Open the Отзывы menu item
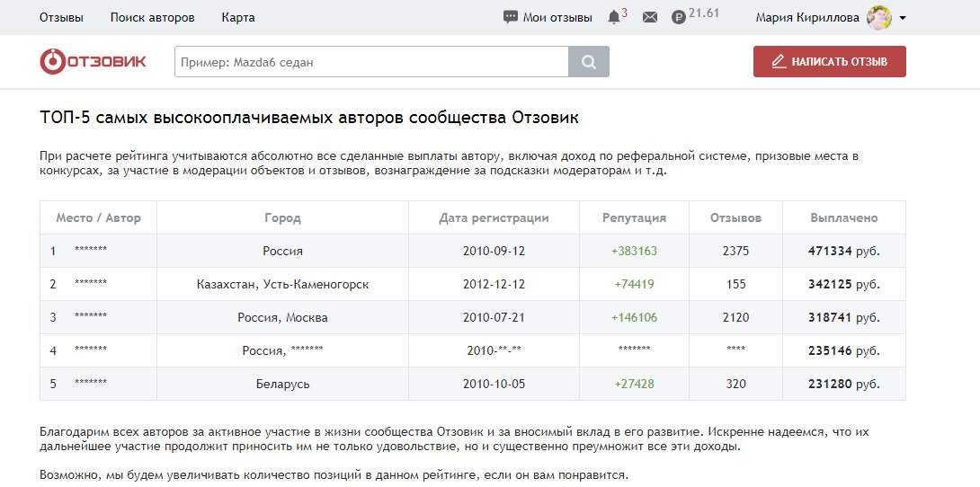The image size is (980, 487). tap(61, 17)
